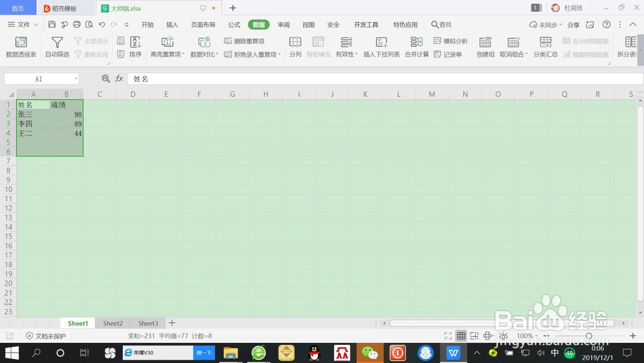Open WeChat from the taskbar
Image resolution: width=644 pixels, height=363 pixels.
(370, 353)
